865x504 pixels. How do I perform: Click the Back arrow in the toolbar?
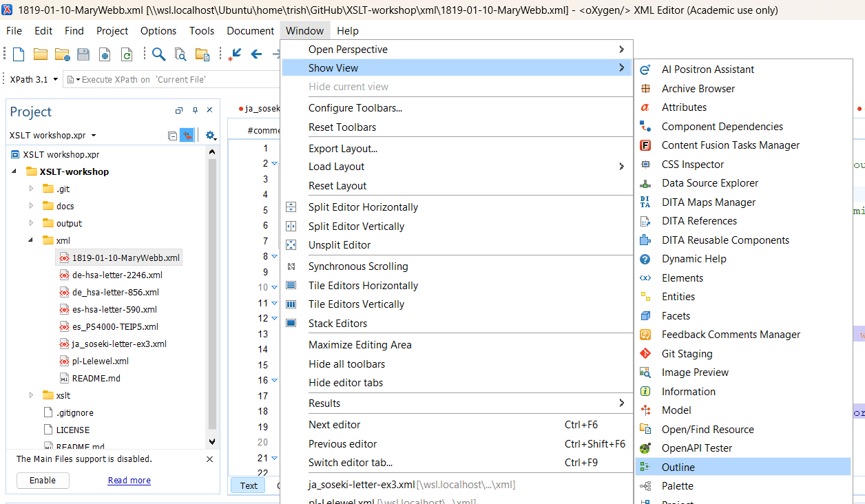257,54
